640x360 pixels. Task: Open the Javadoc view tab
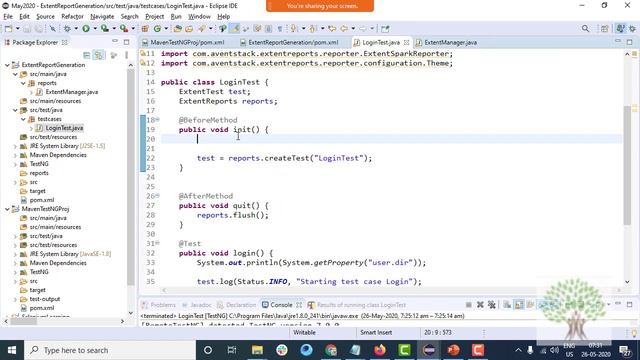196,305
